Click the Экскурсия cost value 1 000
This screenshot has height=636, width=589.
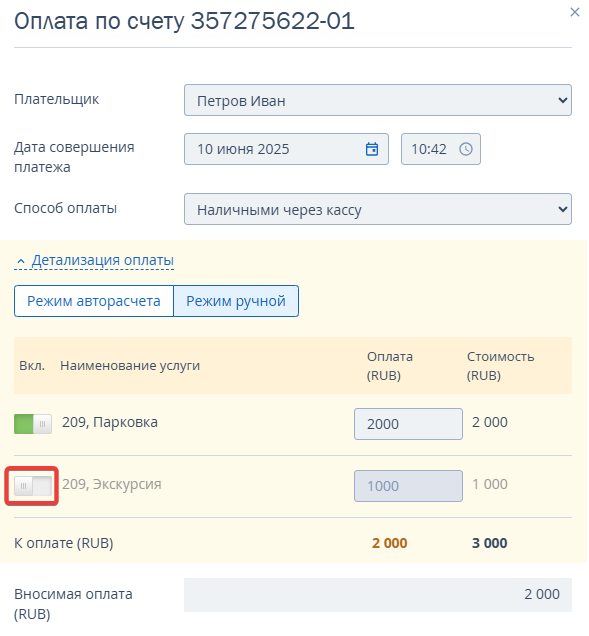click(490, 484)
